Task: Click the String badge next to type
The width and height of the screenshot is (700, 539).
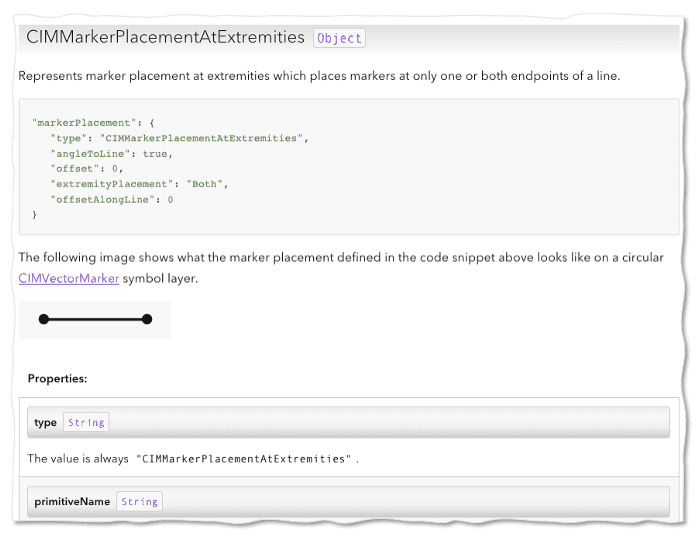Action: pyautogui.click(x=86, y=422)
